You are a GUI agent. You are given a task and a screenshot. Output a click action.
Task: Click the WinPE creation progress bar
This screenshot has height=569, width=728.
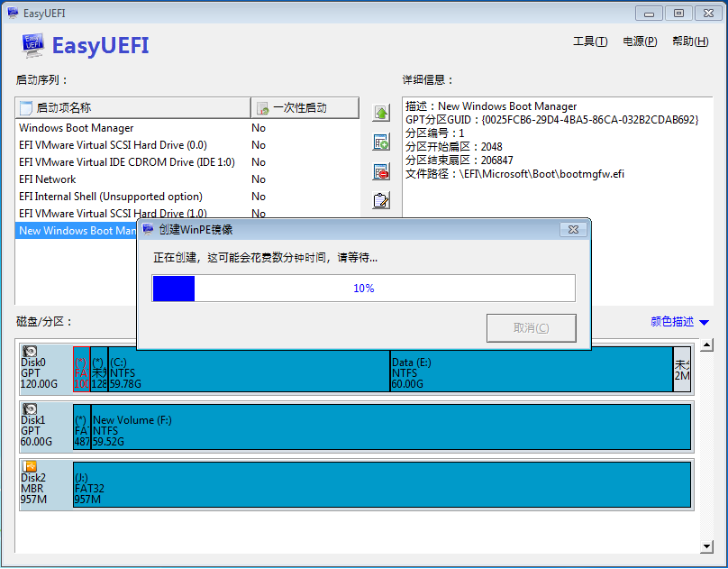[x=363, y=289]
